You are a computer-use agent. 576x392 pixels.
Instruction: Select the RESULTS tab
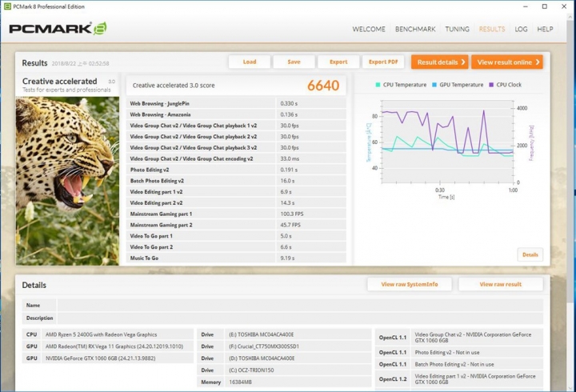492,29
